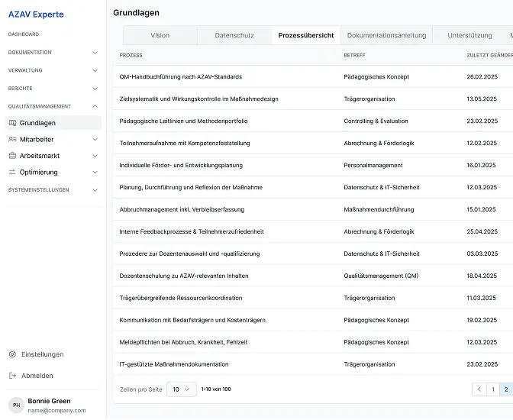The image size is (513, 420).
Task: Open row Individuelle Förder- und Entwicklungsplanung
Action: point(313,165)
